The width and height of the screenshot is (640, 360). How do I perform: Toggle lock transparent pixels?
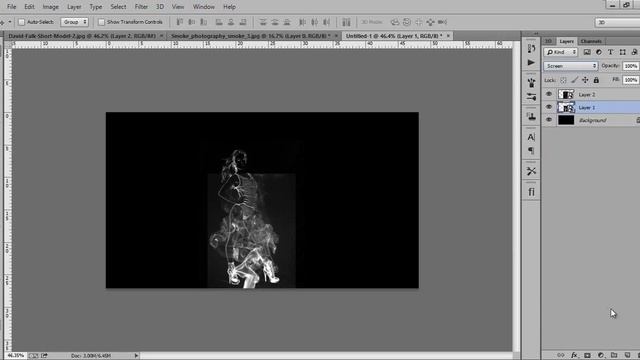click(x=563, y=80)
